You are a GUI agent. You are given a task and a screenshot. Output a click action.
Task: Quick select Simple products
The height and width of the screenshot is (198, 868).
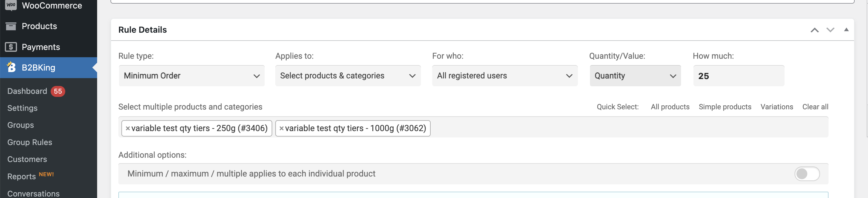pyautogui.click(x=725, y=107)
